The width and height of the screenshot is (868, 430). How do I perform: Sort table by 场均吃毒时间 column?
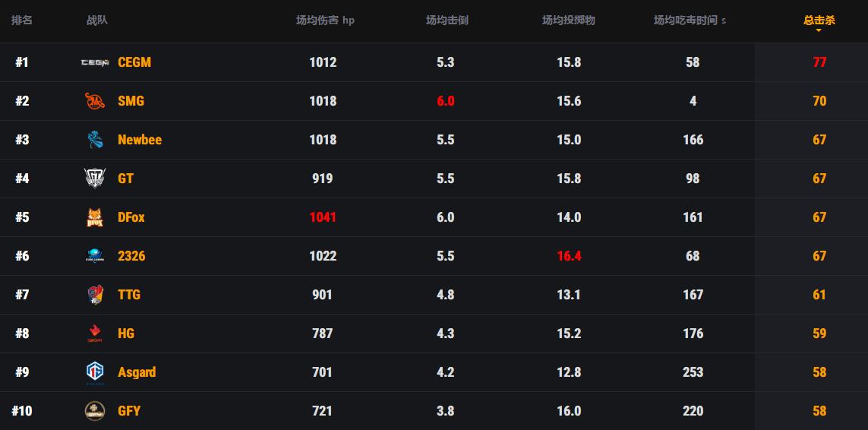tap(690, 21)
